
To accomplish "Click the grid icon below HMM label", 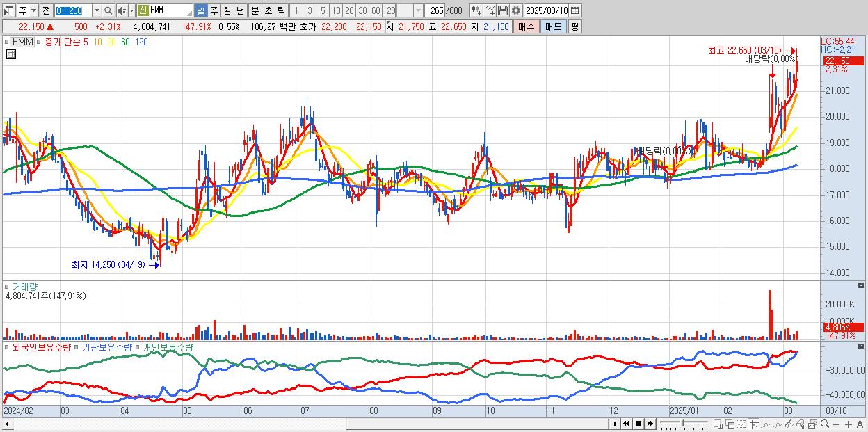I will click(x=11, y=53).
